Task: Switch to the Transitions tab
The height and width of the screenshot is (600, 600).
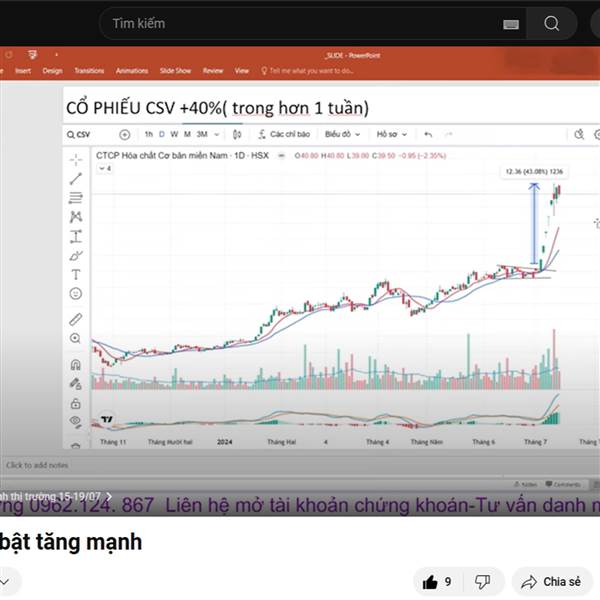Action: point(89,71)
